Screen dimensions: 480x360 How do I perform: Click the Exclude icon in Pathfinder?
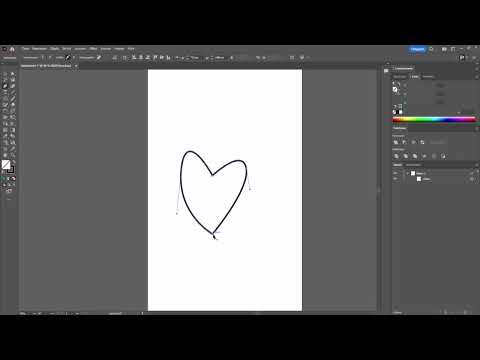tap(422, 142)
